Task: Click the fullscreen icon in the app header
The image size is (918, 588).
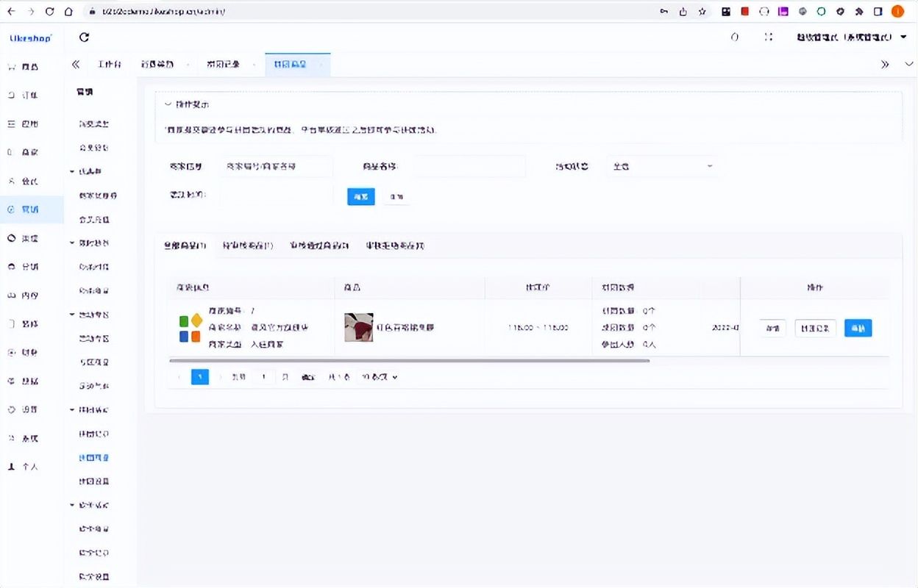Action: point(769,37)
